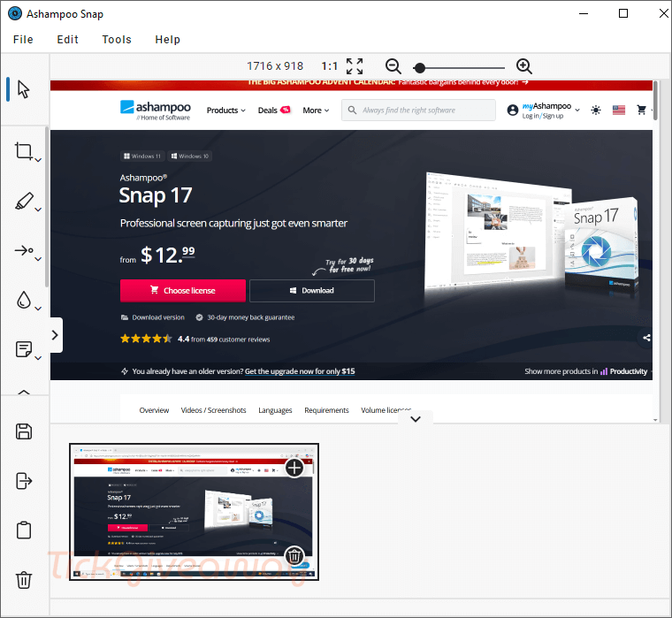The height and width of the screenshot is (618, 672).
Task: Open Products dropdown in webpage
Action: coord(225,111)
